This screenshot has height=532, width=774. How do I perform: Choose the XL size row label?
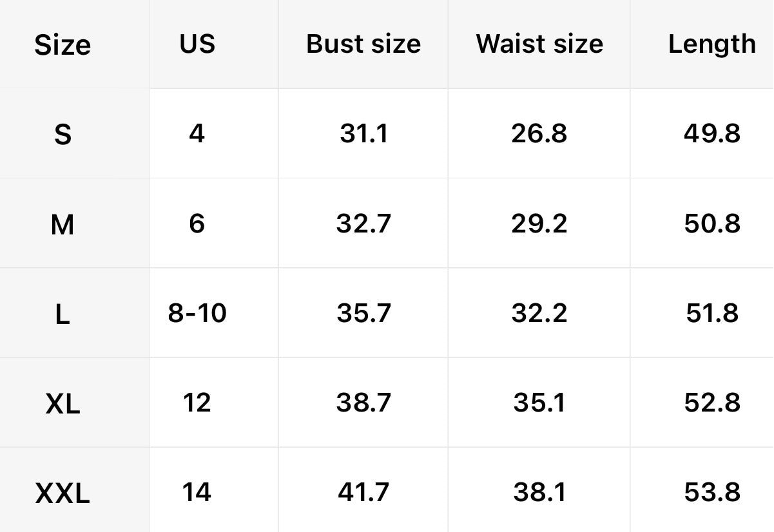(63, 404)
